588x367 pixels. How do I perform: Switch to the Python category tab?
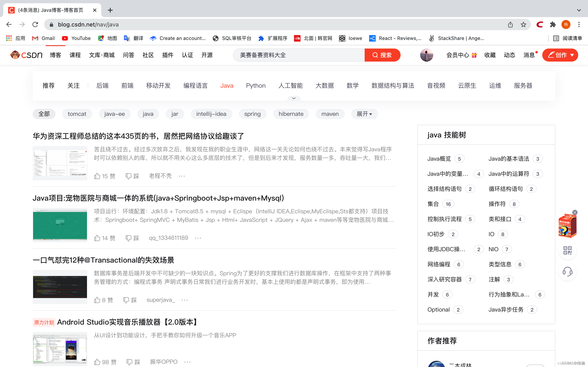(256, 85)
